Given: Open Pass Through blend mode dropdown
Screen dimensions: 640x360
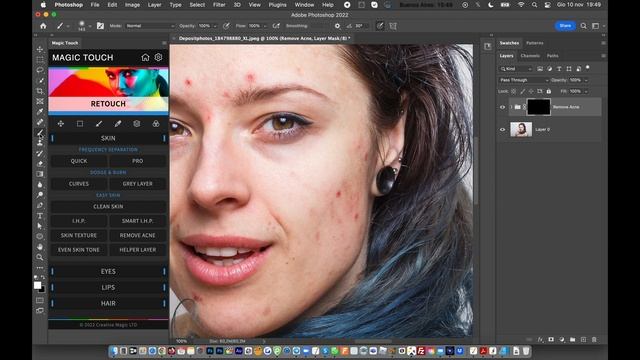Looking at the screenshot, I should pyautogui.click(x=524, y=80).
